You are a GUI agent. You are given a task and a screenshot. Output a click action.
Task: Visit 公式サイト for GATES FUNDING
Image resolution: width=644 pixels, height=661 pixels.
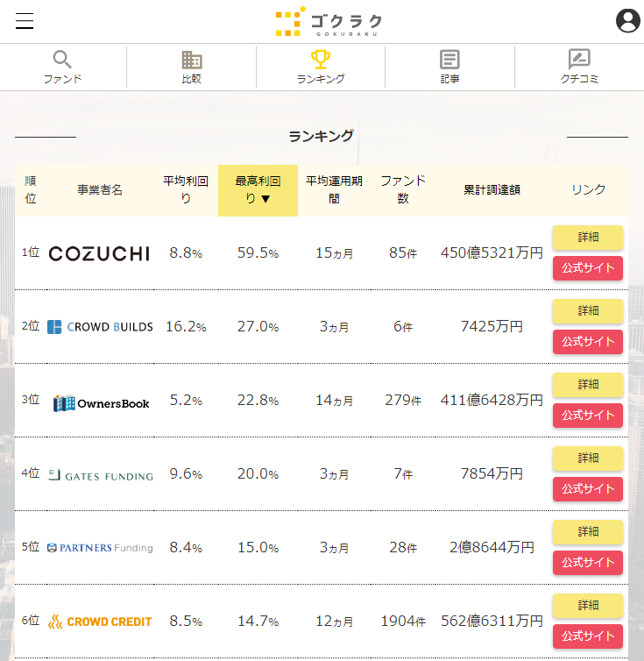point(588,489)
